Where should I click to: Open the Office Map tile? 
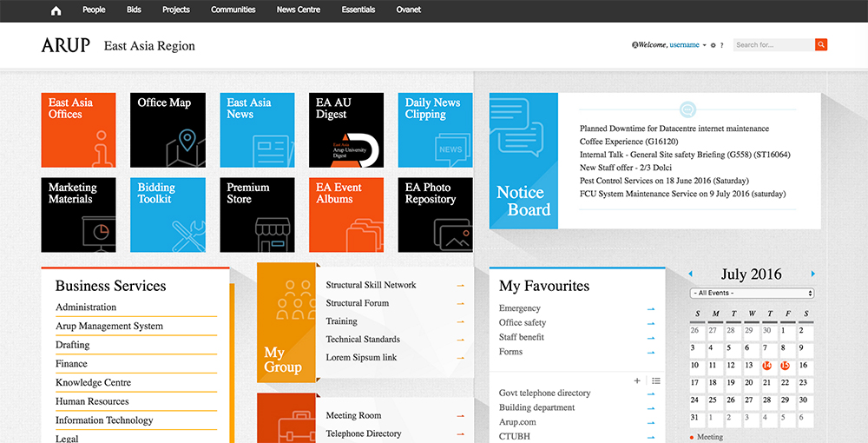(x=168, y=129)
